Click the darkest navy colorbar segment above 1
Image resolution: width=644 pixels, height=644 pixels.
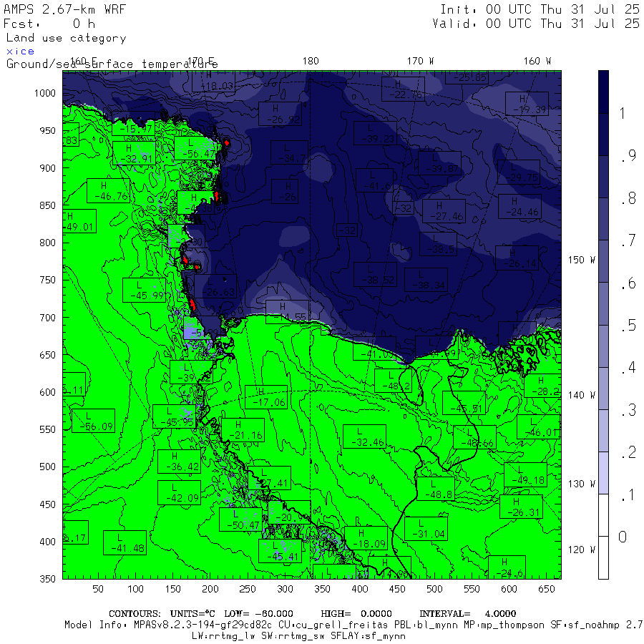pyautogui.click(x=603, y=92)
